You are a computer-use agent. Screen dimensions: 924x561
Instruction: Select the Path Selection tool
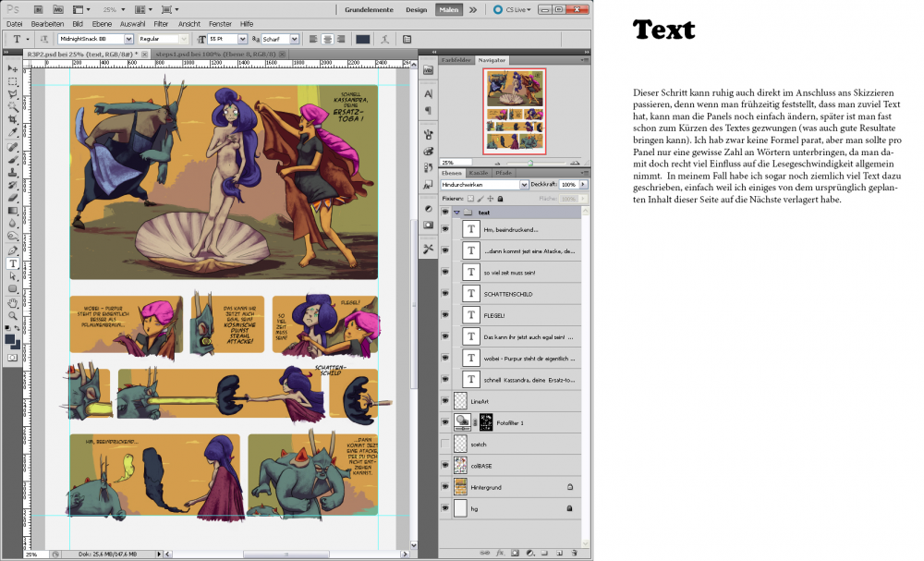12,276
